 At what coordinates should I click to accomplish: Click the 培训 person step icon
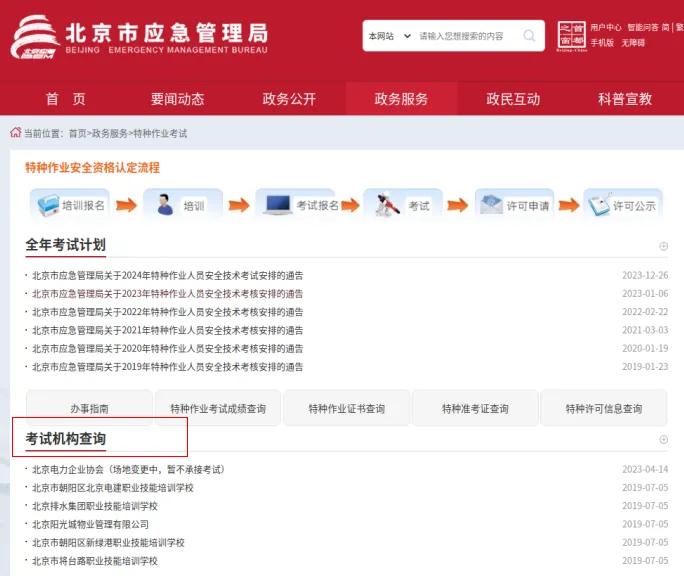tap(164, 204)
